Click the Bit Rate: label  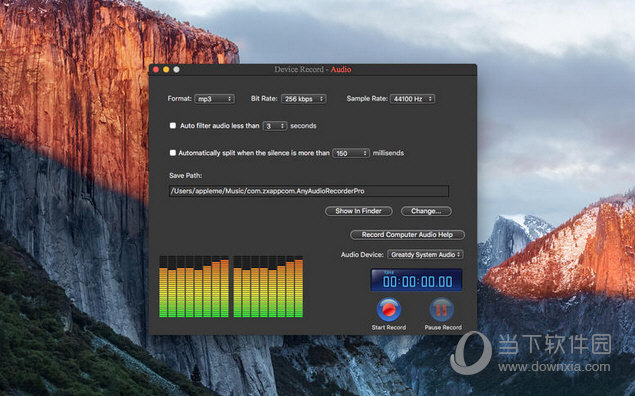click(x=264, y=98)
